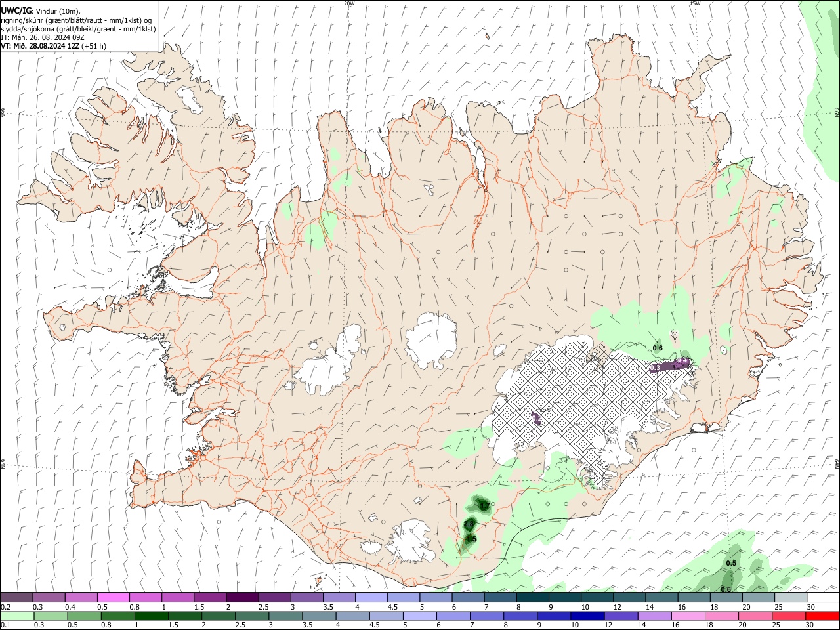Viewport: 840px width, 630px height.
Task: Click the 20 pink swatch in the lower legend row
Action: pyautogui.click(x=755, y=616)
